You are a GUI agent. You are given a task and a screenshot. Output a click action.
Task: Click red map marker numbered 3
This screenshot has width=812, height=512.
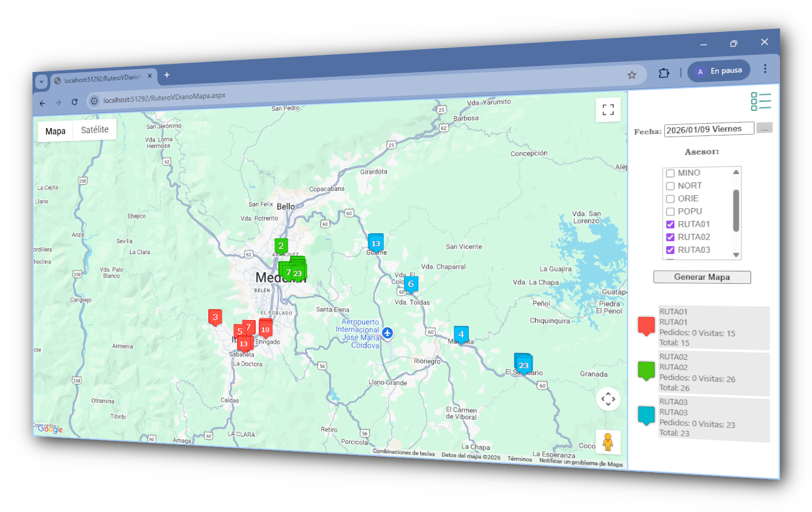click(x=215, y=317)
